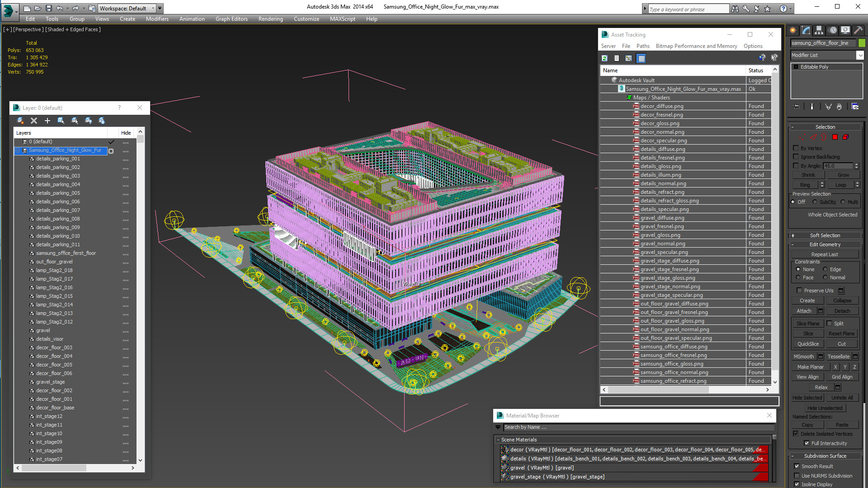Open the Modify command panel tab
Screen dimensions: 868x488
coord(806,30)
